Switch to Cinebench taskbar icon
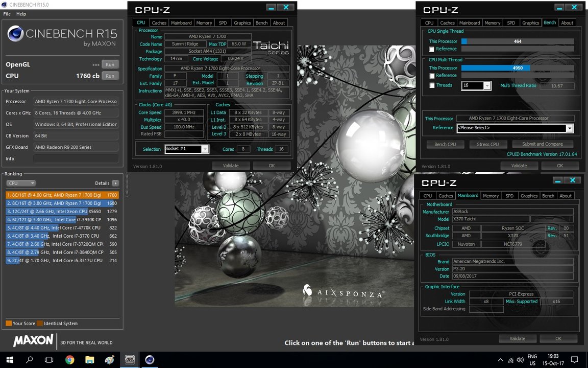Viewport: 588px width, 368px height. click(150, 360)
